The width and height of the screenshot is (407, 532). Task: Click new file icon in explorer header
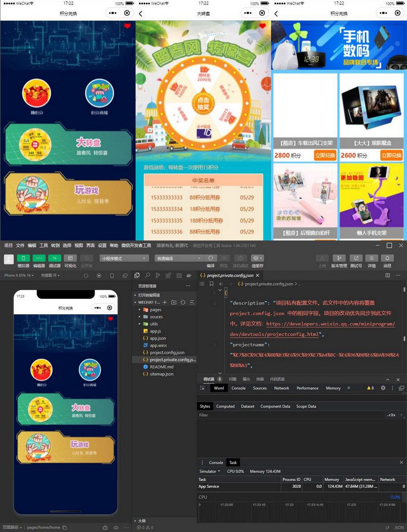165,302
